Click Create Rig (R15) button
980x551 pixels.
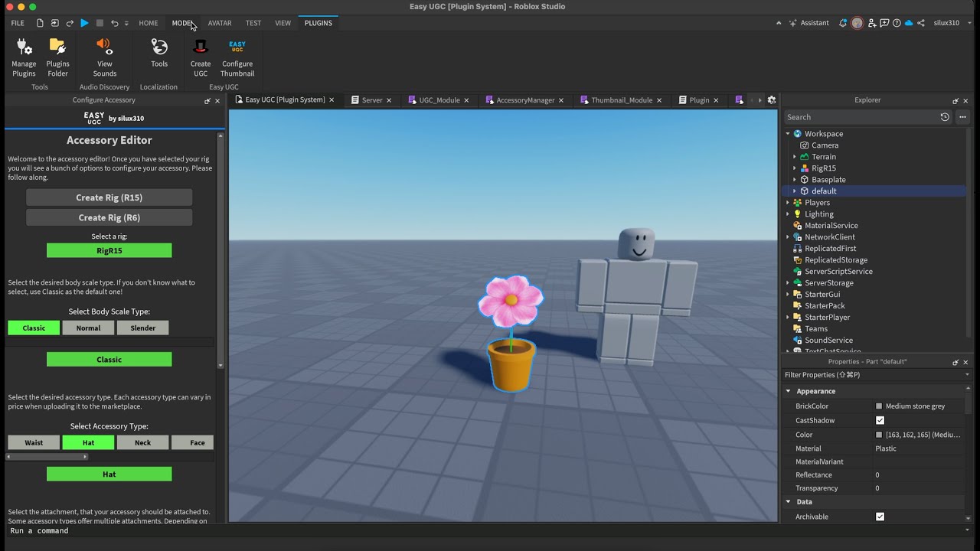109,197
